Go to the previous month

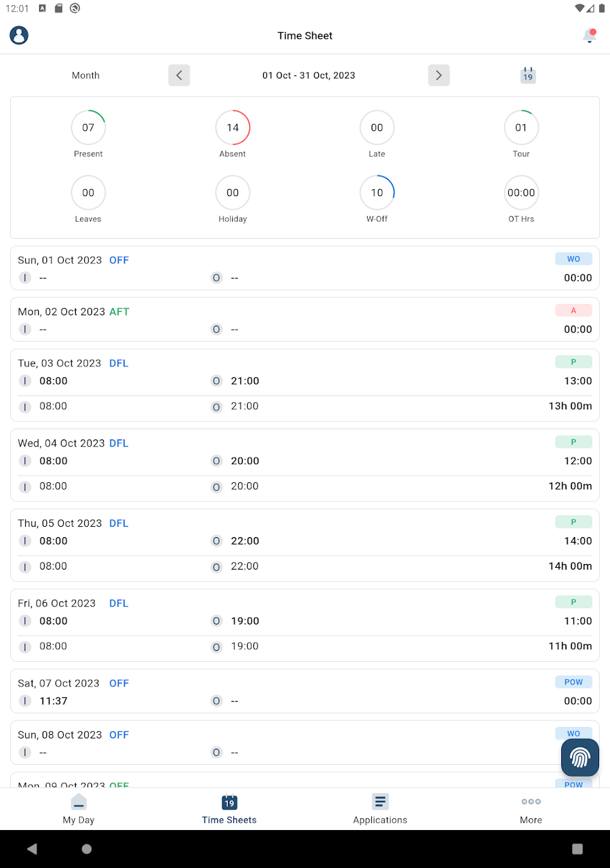click(179, 75)
